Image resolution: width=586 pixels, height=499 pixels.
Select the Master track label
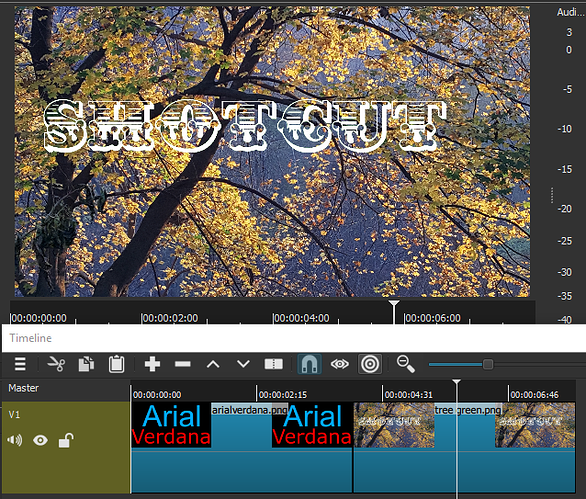[24, 388]
